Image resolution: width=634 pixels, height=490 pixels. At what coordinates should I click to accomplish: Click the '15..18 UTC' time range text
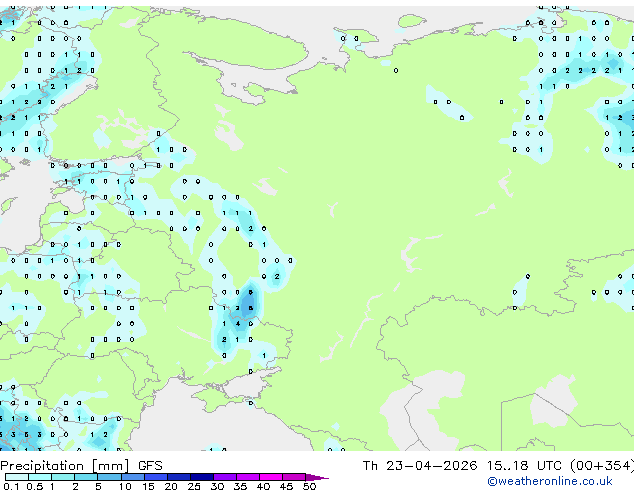(x=524, y=466)
